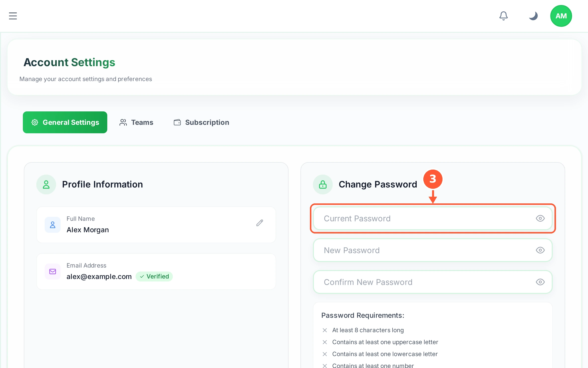Click the Change Password lock icon
Viewport: 588px width, 368px height.
323,184
